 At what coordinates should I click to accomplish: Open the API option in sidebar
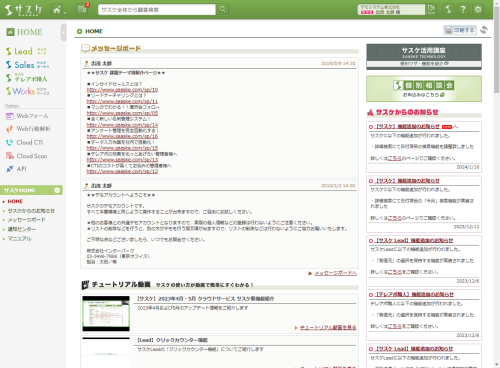coord(16,169)
